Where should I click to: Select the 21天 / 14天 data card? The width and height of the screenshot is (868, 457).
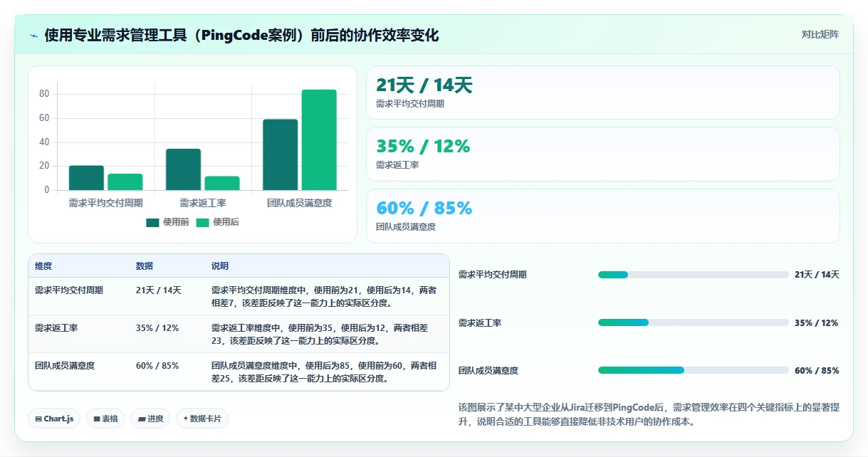coord(603,93)
